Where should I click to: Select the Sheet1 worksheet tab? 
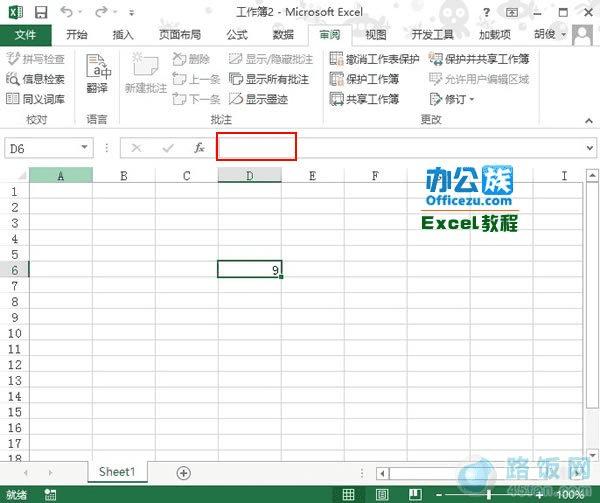click(117, 472)
